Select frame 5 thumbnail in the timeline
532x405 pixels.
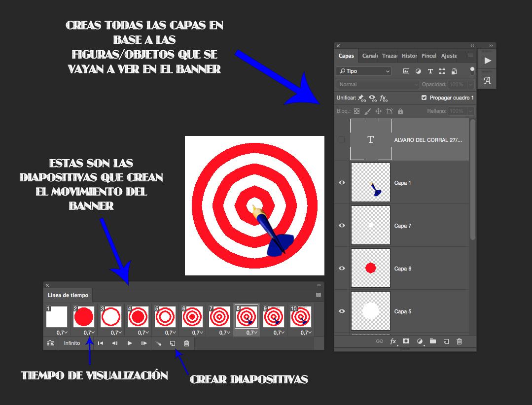coord(165,317)
